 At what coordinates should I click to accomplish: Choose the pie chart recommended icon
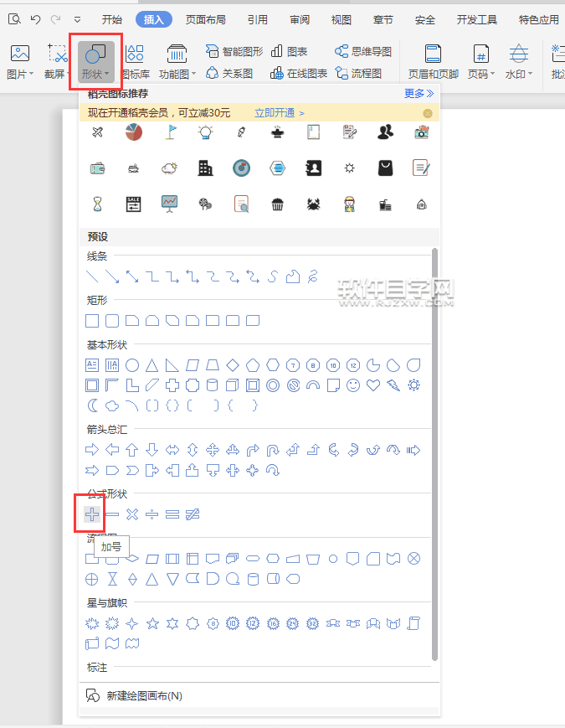click(x=134, y=132)
